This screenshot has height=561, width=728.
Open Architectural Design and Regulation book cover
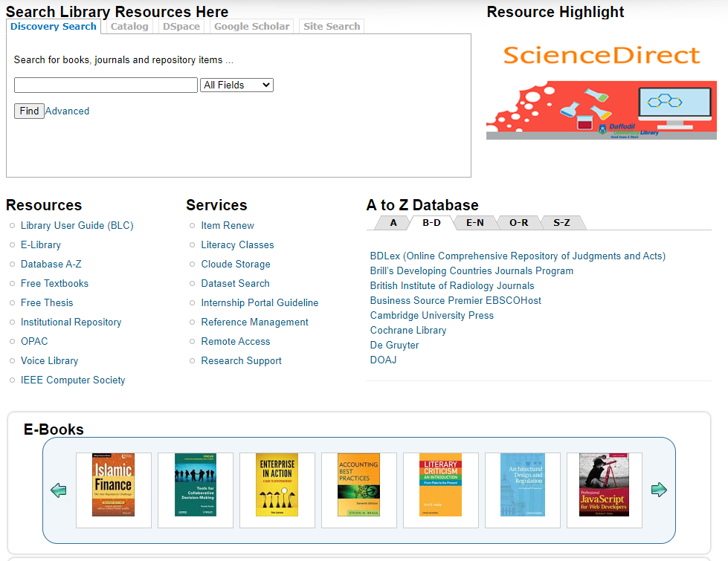(x=523, y=485)
